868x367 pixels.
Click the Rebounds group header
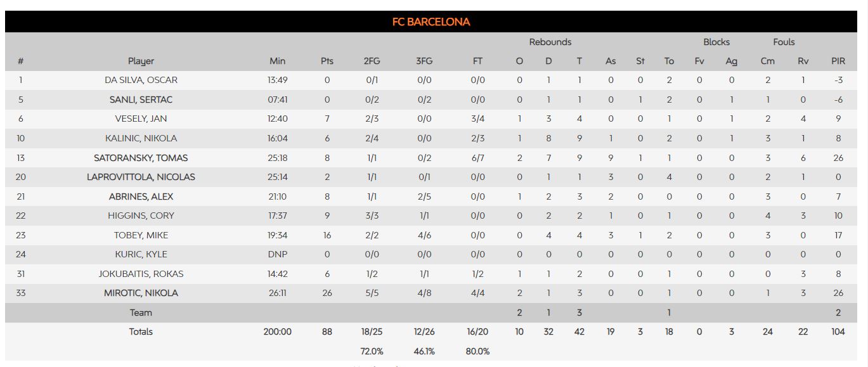pos(550,42)
